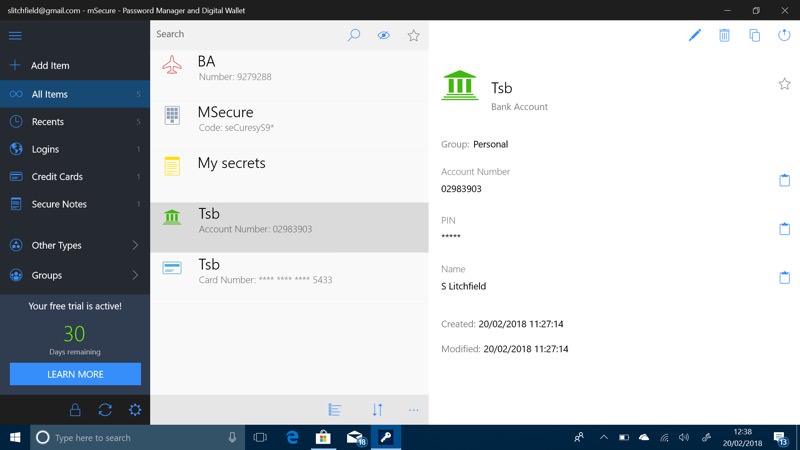Click account number value 02983903
This screenshot has height=450, width=800.
(x=461, y=189)
